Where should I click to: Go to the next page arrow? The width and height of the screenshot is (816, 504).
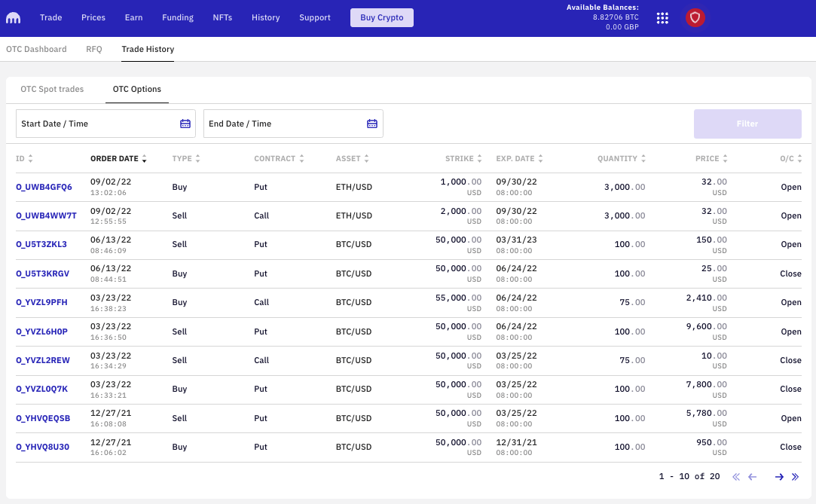(x=779, y=477)
